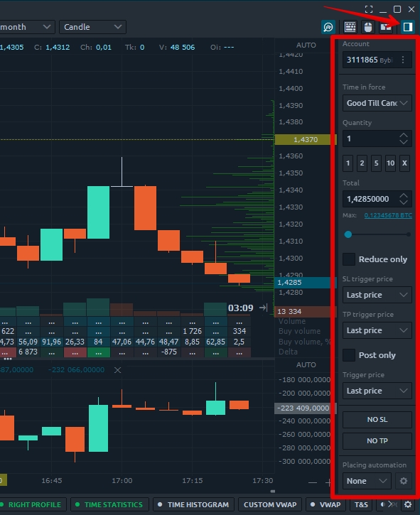Set quantity with the 10 preset button

[390, 163]
